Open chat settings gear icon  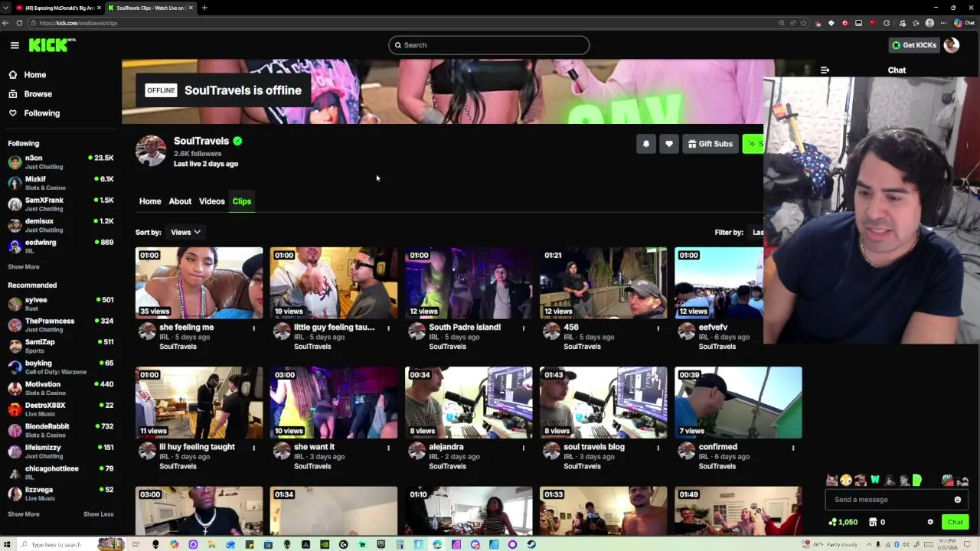pos(930,522)
